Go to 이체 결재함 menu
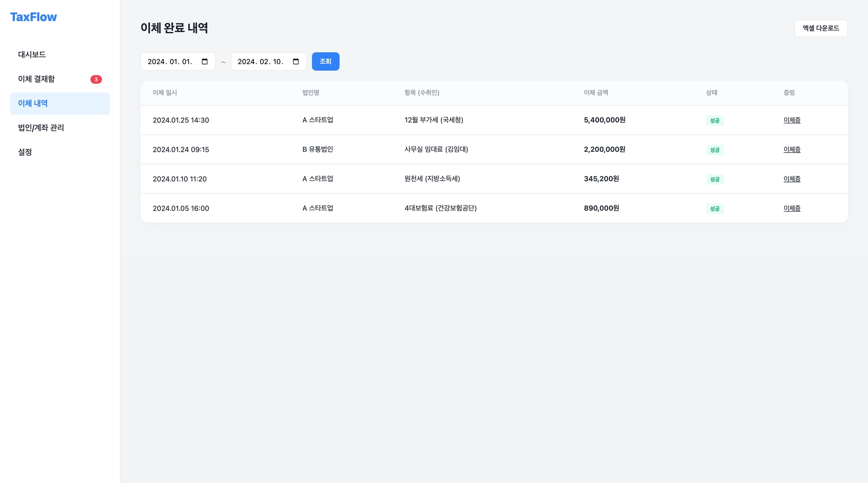 tap(36, 79)
